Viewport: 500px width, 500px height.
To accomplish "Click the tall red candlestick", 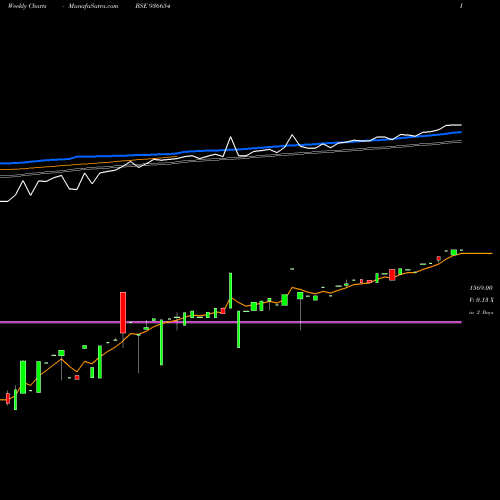I will click(x=123, y=312).
